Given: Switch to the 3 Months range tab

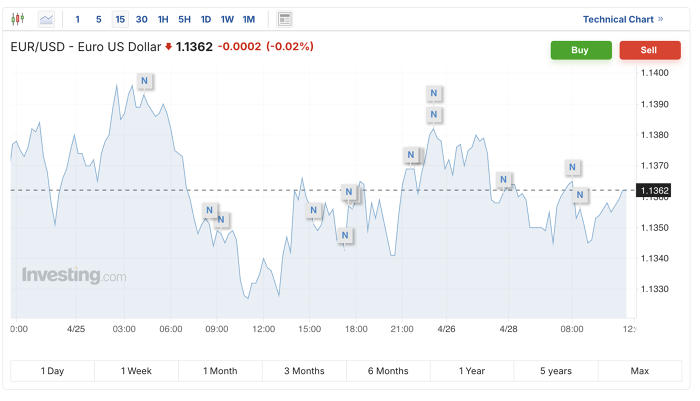Looking at the screenshot, I should click(x=304, y=371).
